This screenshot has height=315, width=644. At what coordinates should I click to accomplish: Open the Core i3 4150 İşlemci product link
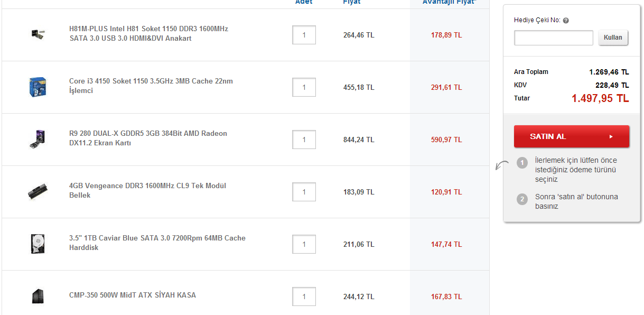(151, 86)
